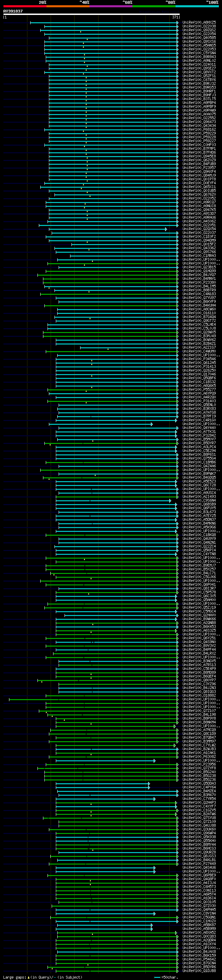Click the shortened cyan alignment bar of Q2QX54
Screen dimensions: 222x980
108,229
